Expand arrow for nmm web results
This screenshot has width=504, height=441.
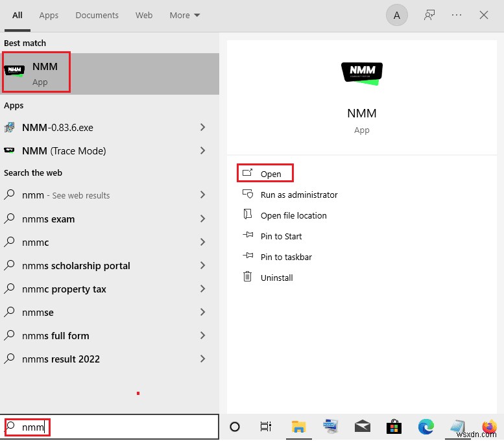(202, 195)
